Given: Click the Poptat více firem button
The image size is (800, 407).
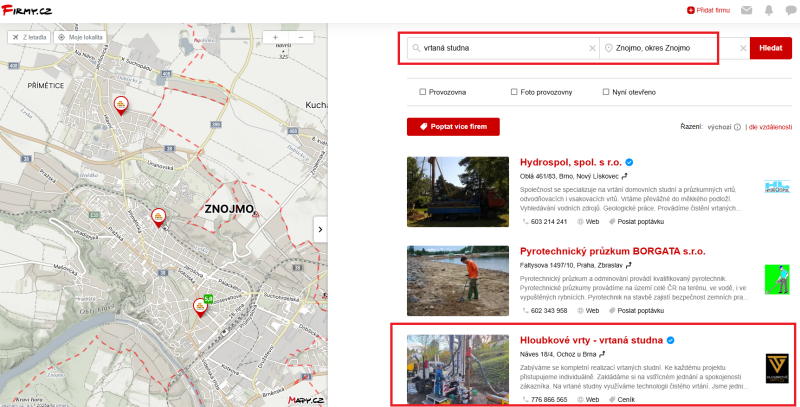Looking at the screenshot, I should (453, 126).
